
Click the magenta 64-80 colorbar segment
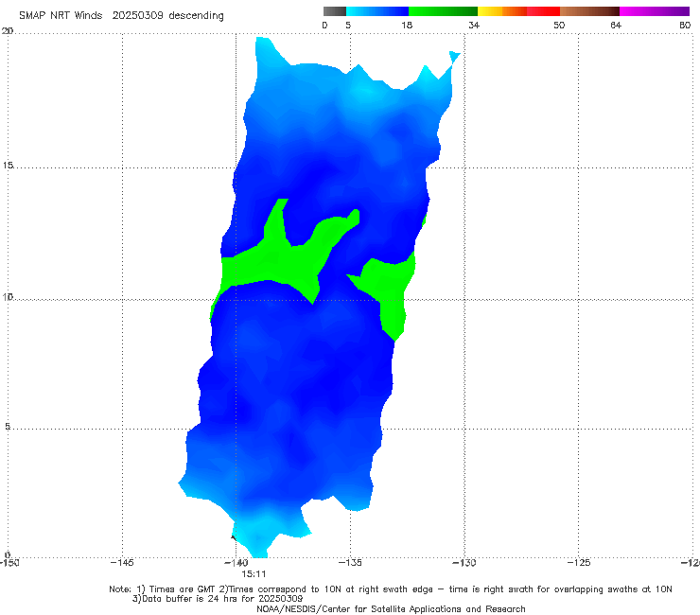point(655,11)
